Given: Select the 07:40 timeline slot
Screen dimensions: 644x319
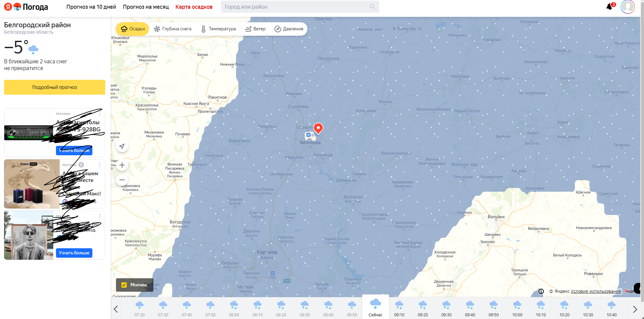Looking at the screenshot, I should (187, 309).
